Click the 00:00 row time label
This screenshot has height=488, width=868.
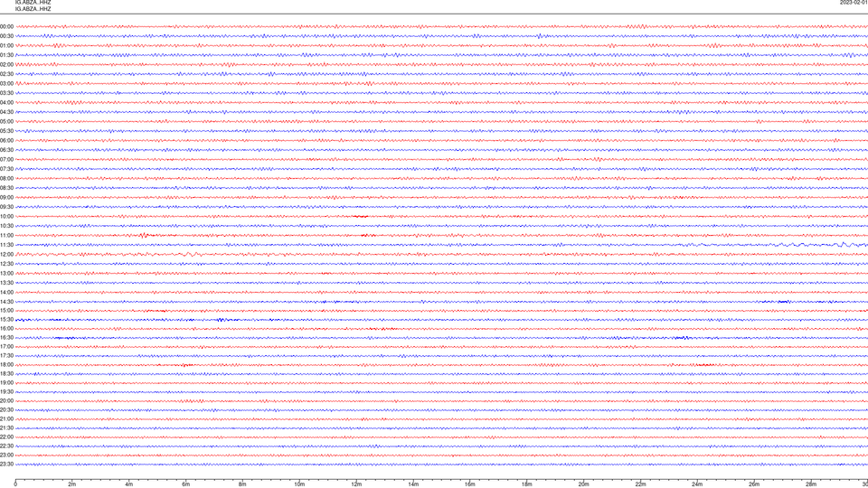6,26
